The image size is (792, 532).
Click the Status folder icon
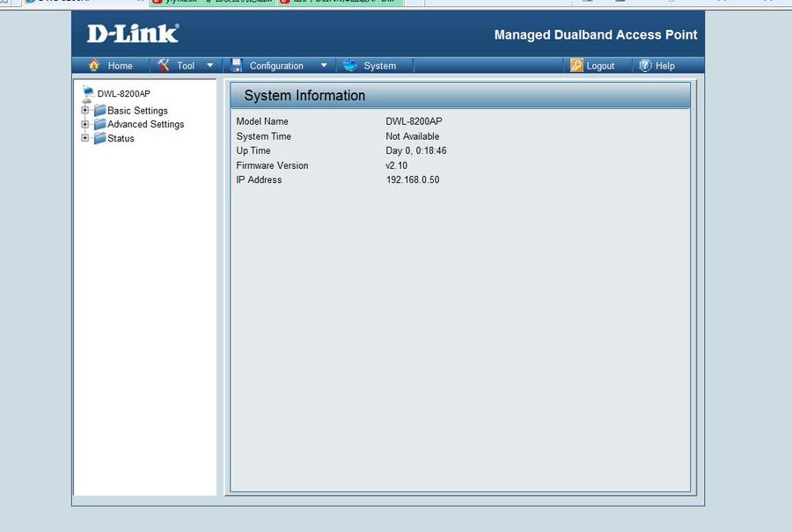tap(100, 138)
